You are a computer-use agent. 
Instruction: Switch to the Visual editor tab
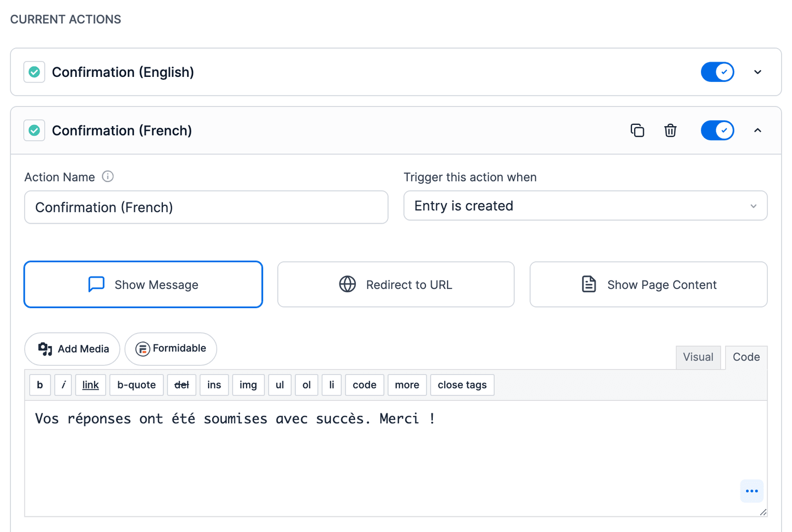click(698, 357)
